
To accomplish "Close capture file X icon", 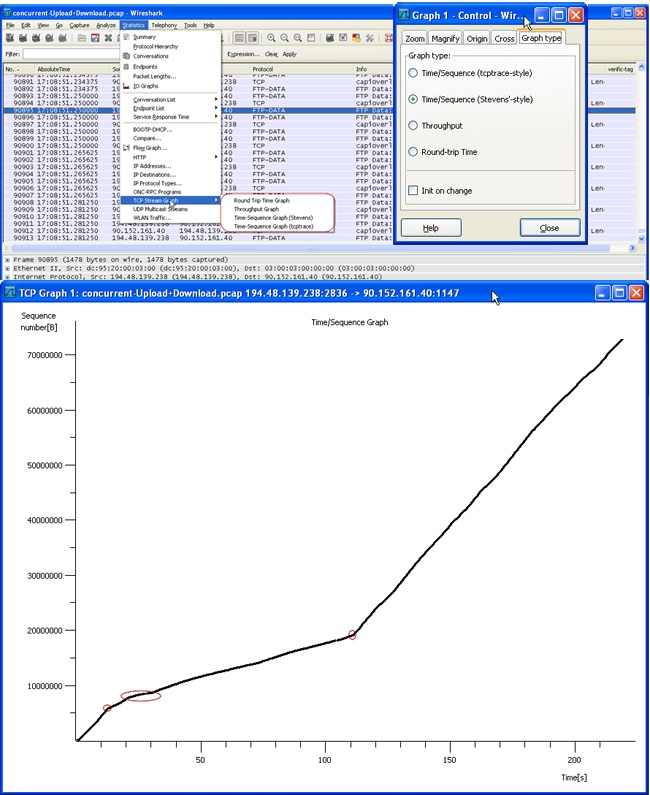I will [108, 38].
